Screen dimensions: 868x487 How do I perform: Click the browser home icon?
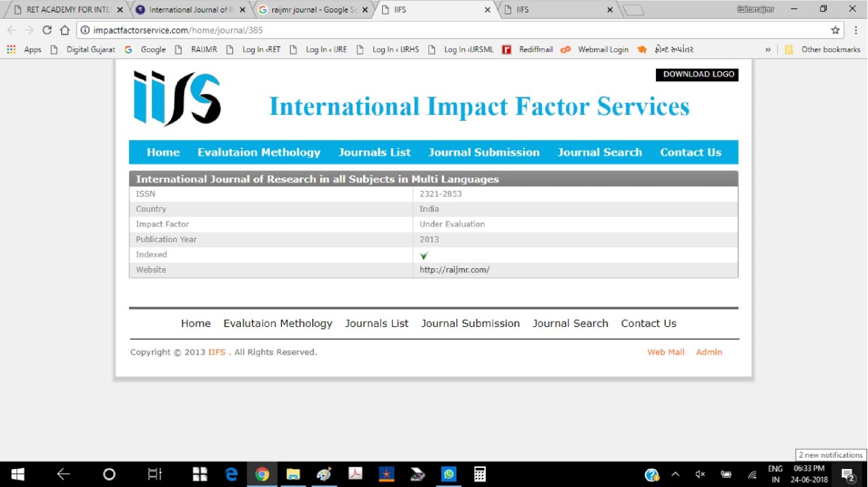point(65,30)
